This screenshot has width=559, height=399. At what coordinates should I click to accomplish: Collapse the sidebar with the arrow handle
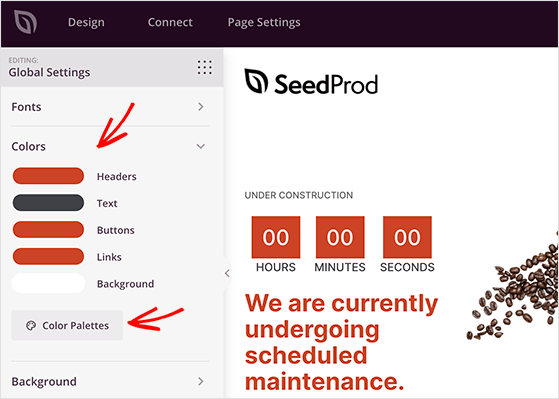[x=227, y=273]
